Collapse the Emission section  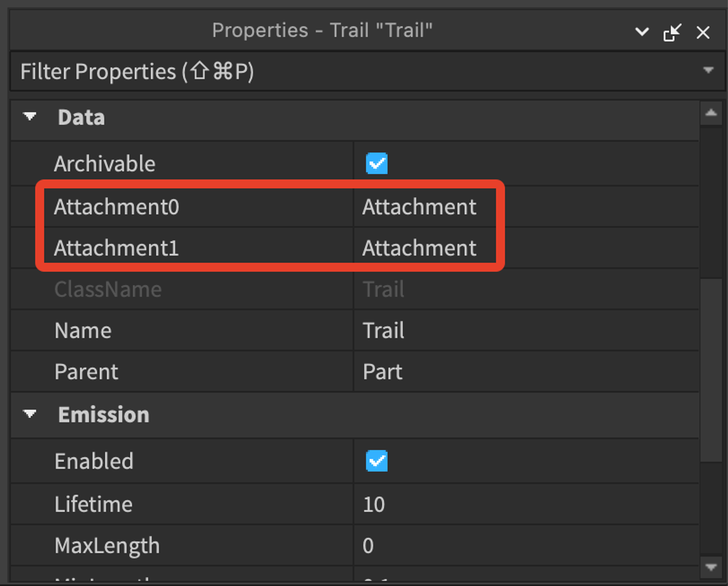(30, 414)
